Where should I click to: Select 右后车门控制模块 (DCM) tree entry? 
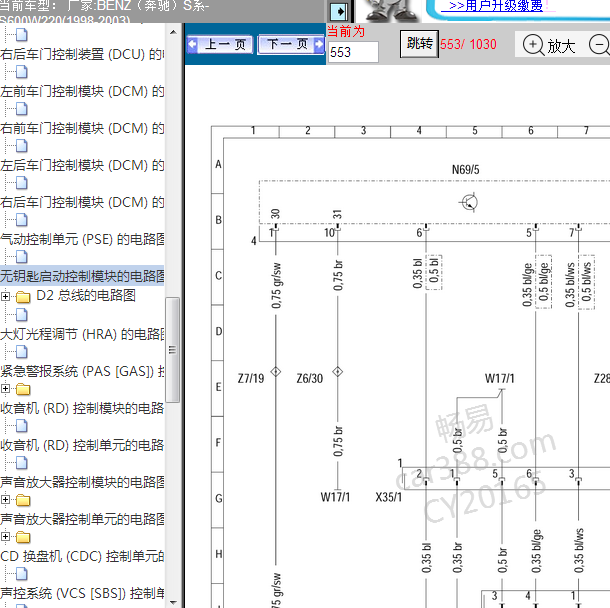pos(82,202)
